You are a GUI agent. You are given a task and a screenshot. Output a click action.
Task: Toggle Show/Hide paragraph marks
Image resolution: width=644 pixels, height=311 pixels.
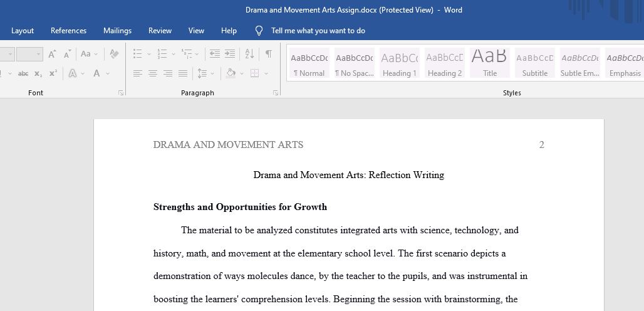click(269, 54)
